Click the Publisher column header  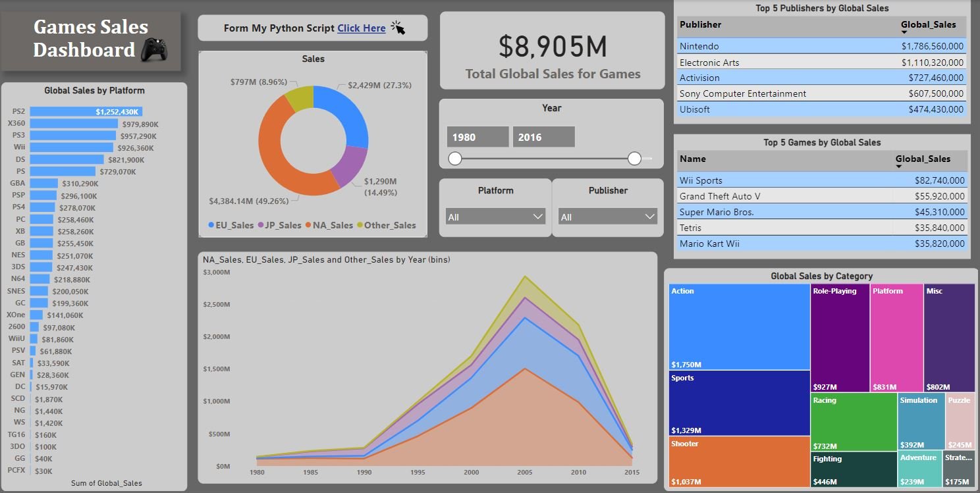[700, 25]
